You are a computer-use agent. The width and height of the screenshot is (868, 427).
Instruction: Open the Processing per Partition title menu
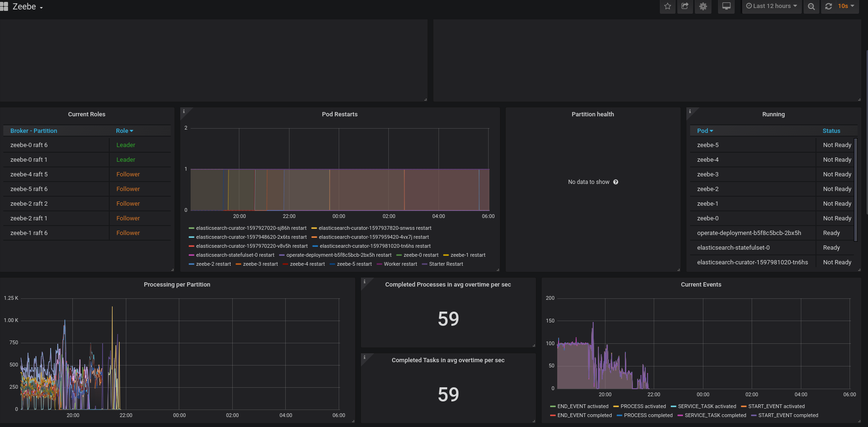[177, 285]
